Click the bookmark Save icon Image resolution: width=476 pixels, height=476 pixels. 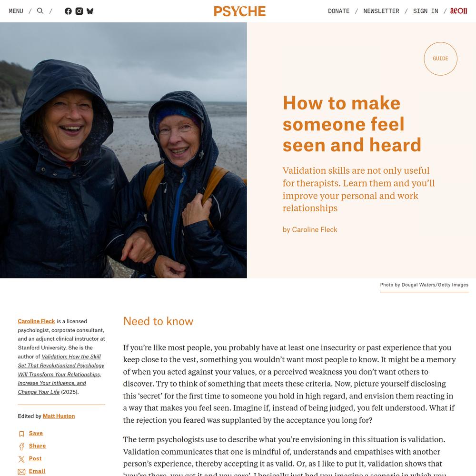click(x=21, y=434)
